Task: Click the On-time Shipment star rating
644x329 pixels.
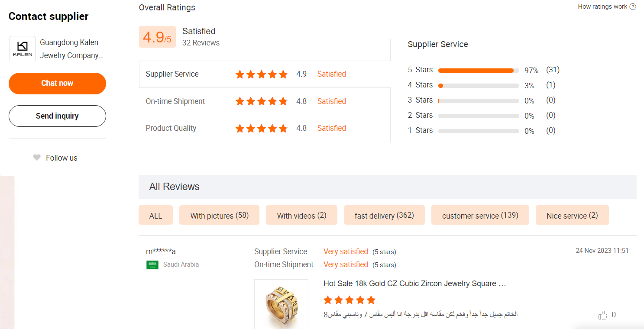Action: [261, 101]
